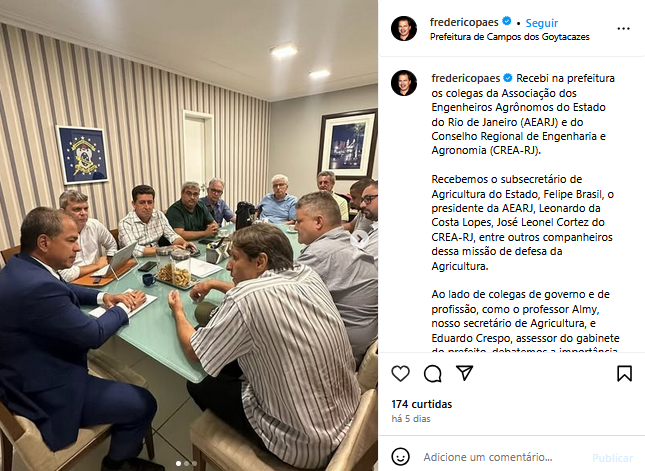Like the post with heart icon
Screen dimensions: 645x471
(x=400, y=374)
